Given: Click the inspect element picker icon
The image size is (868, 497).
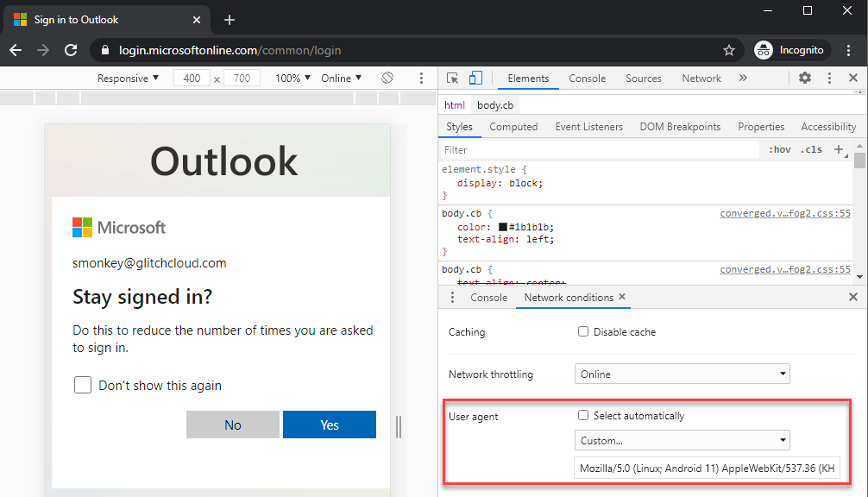Looking at the screenshot, I should pyautogui.click(x=453, y=78).
